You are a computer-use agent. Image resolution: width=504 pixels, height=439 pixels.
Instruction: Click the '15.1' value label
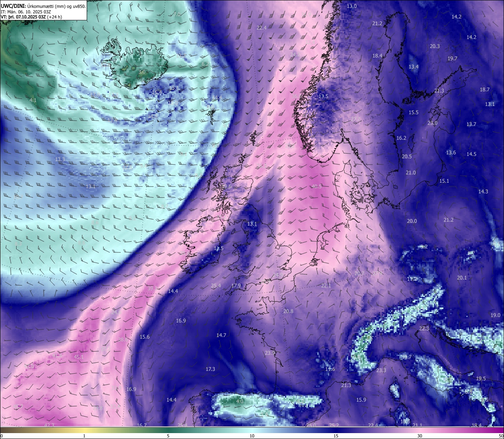coord(444,181)
